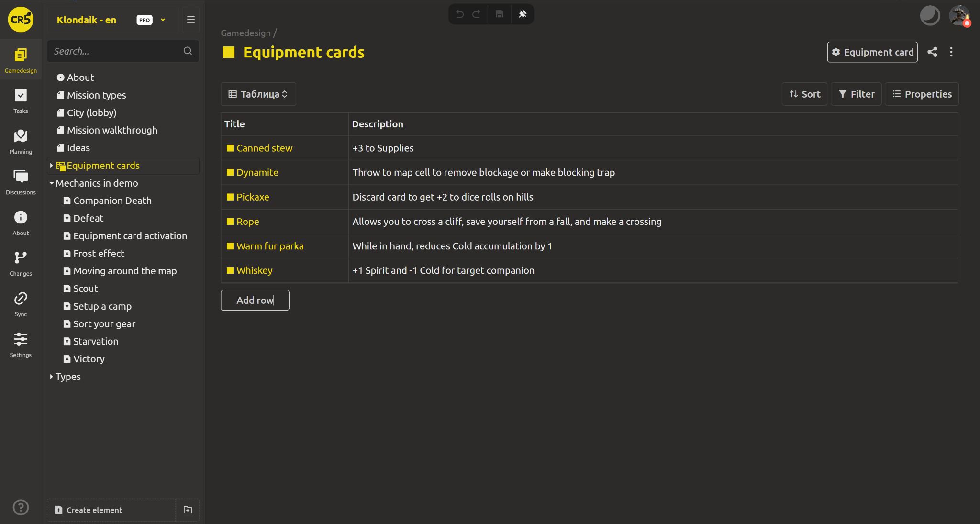
Task: Click the yellow square beside Equipment cards title
Action: [x=229, y=52]
